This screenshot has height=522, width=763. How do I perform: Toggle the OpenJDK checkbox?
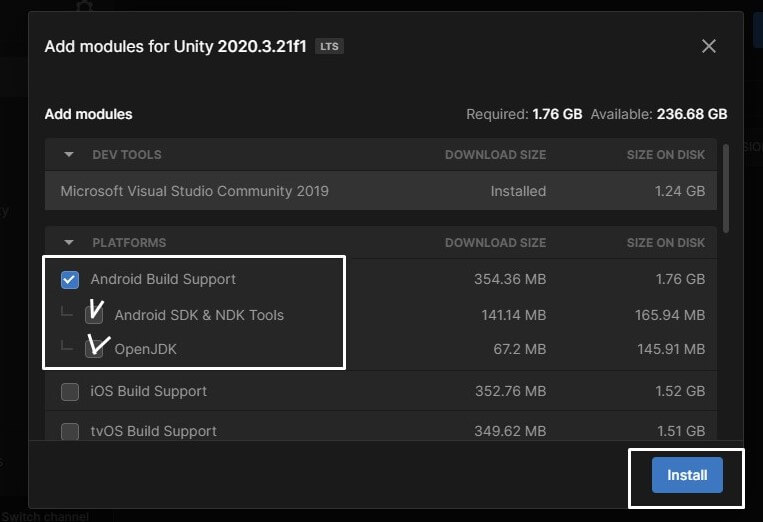pos(94,349)
